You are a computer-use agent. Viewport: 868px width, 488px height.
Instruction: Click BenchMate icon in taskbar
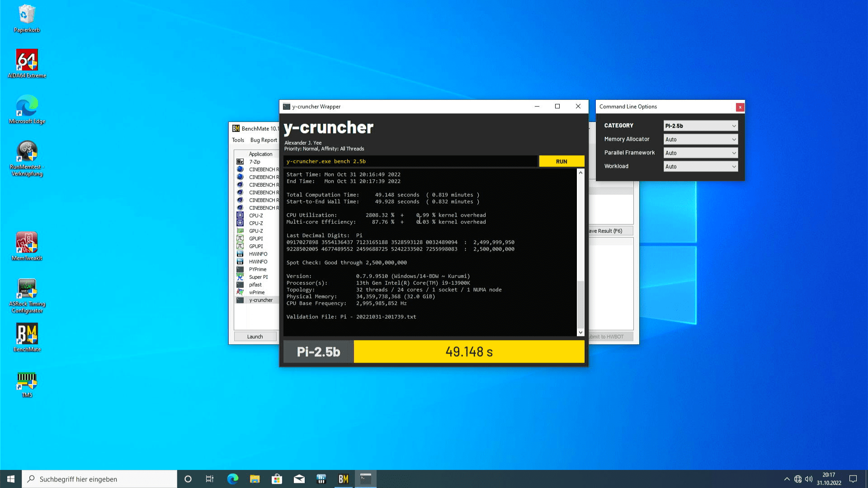344,479
